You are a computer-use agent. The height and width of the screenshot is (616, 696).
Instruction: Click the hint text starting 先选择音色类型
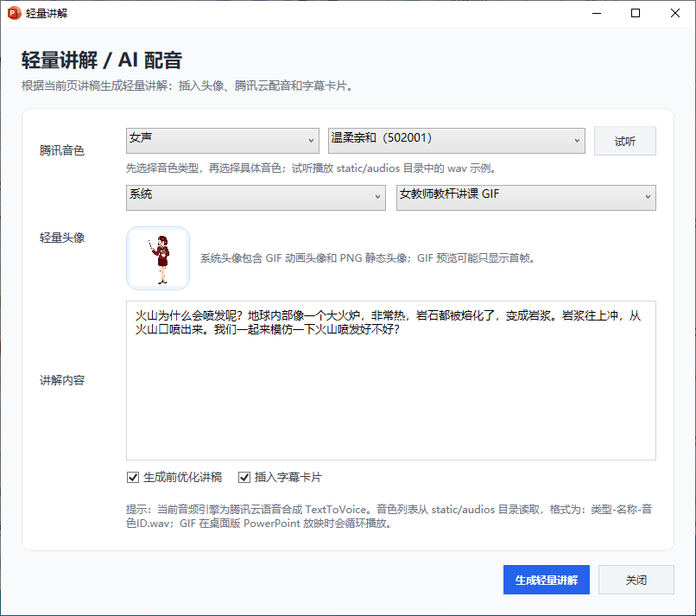coord(311,168)
